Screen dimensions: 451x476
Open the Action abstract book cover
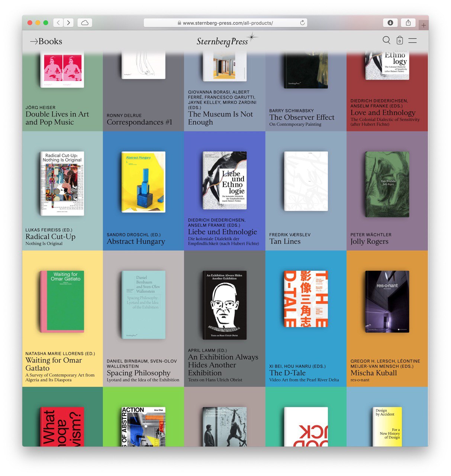click(x=144, y=427)
